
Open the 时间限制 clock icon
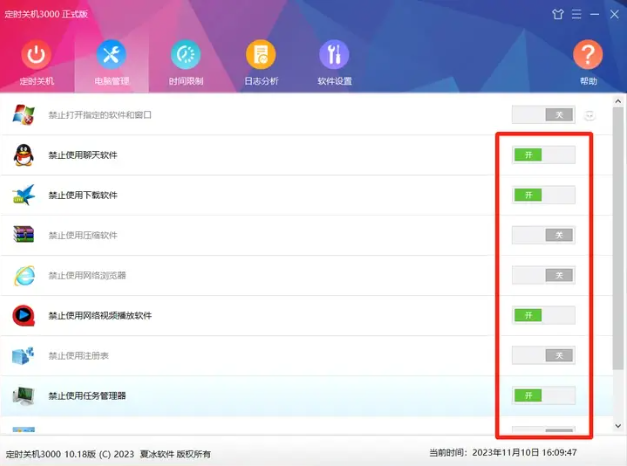pos(186,54)
